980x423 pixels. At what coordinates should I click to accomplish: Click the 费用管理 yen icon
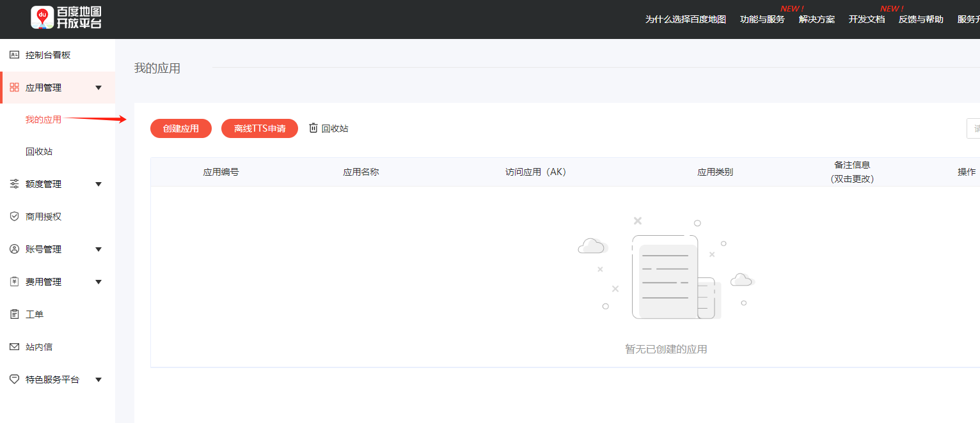tap(14, 282)
